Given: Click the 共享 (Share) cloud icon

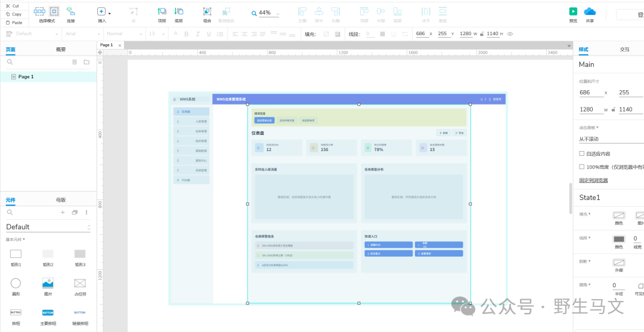Looking at the screenshot, I should 590,11.
